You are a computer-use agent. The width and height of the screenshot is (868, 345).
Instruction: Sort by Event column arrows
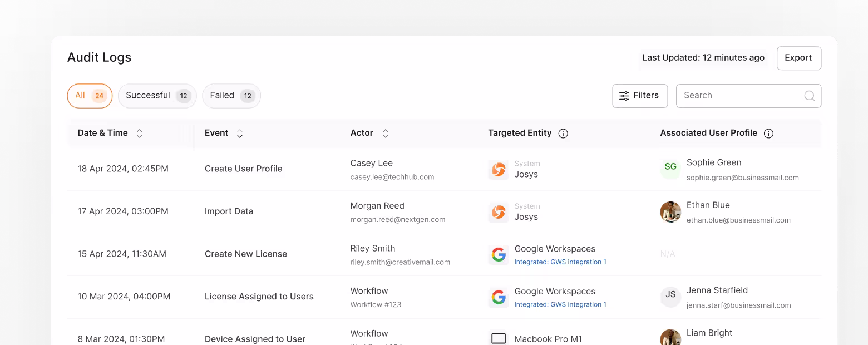coord(240,134)
